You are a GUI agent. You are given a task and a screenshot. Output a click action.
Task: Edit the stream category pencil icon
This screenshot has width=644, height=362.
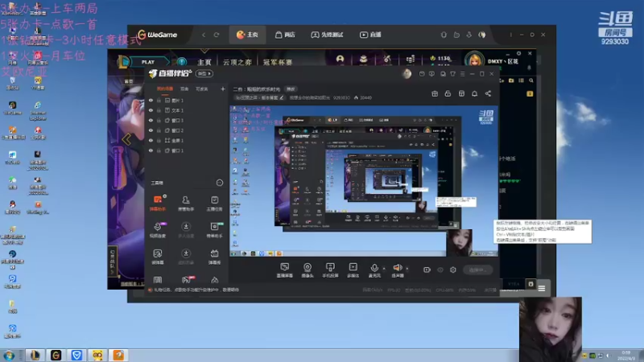click(x=281, y=97)
